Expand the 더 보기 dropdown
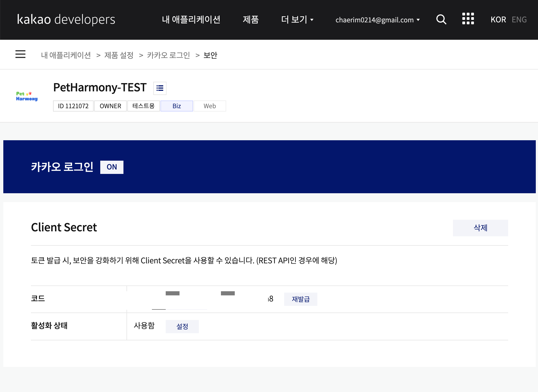 (297, 20)
